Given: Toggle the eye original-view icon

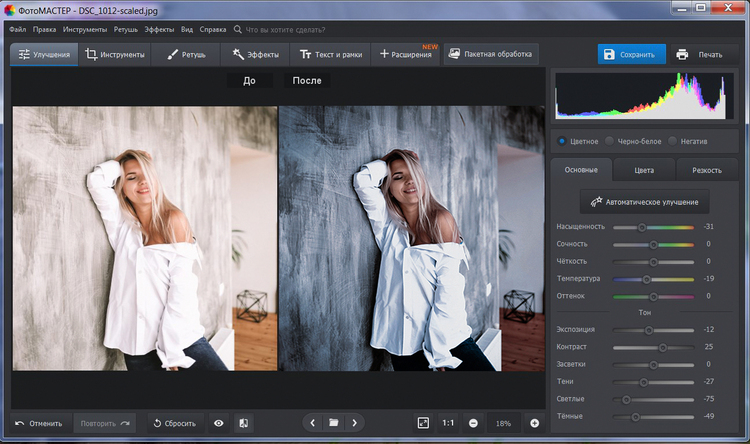Looking at the screenshot, I should tap(219, 423).
